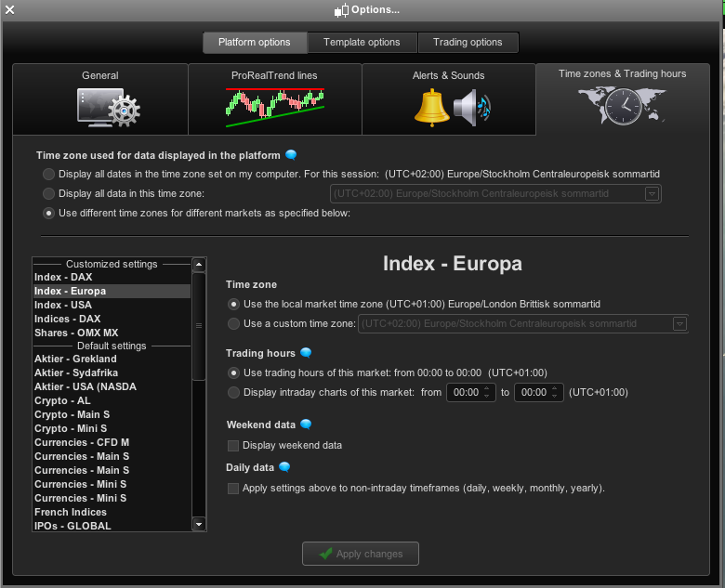Select Index - DAX in the list
Screen dimensions: 725x588
112,277
